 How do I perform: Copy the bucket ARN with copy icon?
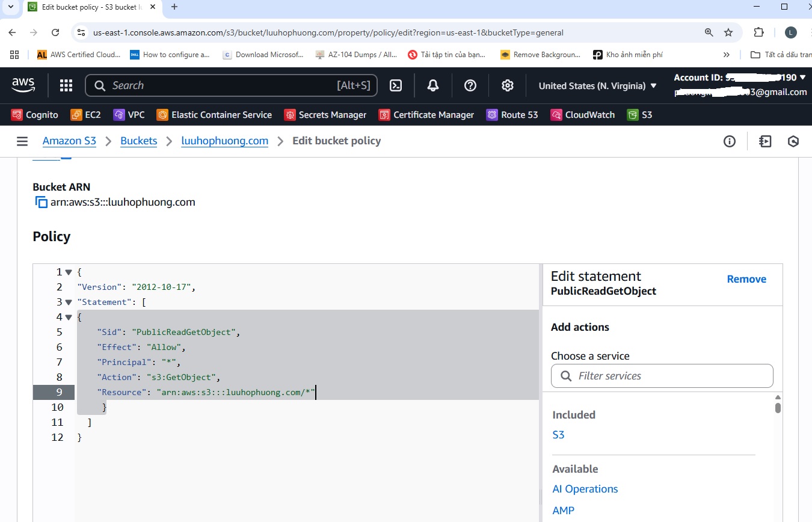pyautogui.click(x=41, y=202)
